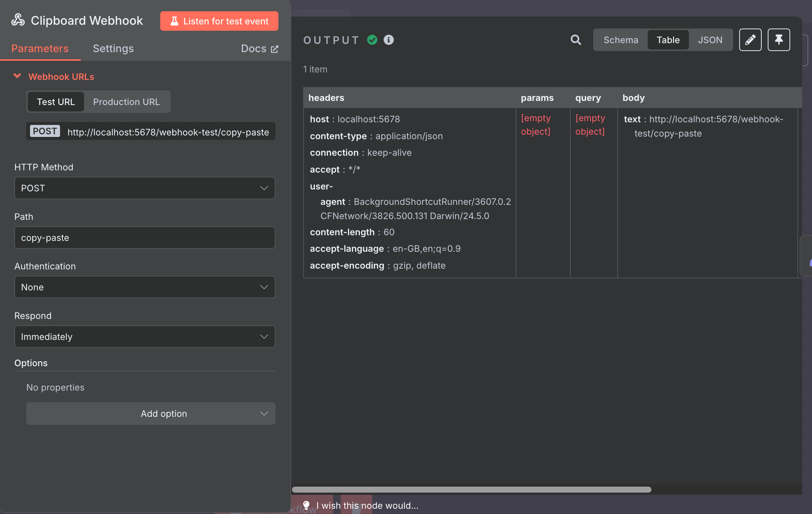The width and height of the screenshot is (812, 514).
Task: Click the Add option button
Action: click(150, 413)
